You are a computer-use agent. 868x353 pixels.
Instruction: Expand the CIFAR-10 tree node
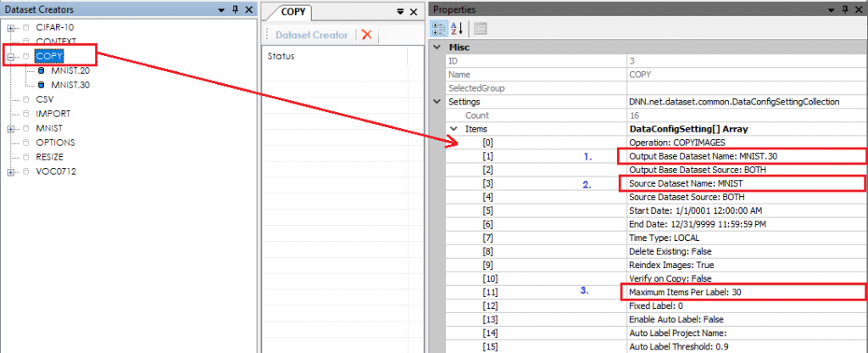11,27
